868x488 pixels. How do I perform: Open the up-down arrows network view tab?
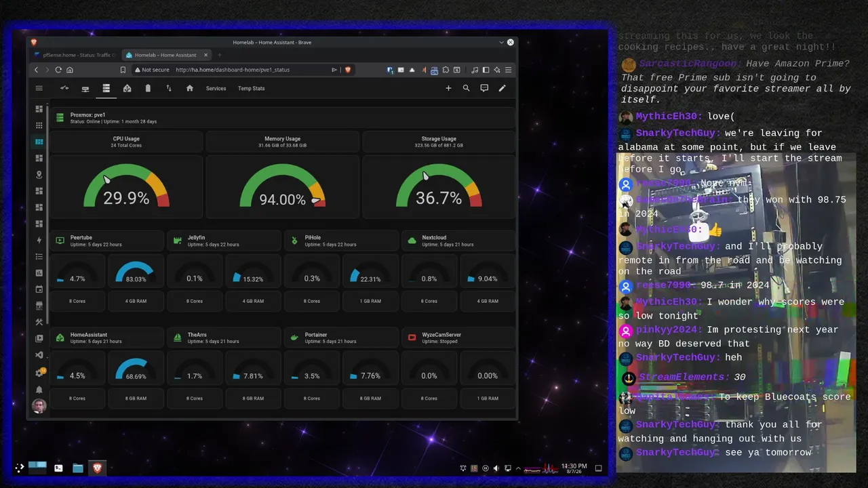coord(169,88)
